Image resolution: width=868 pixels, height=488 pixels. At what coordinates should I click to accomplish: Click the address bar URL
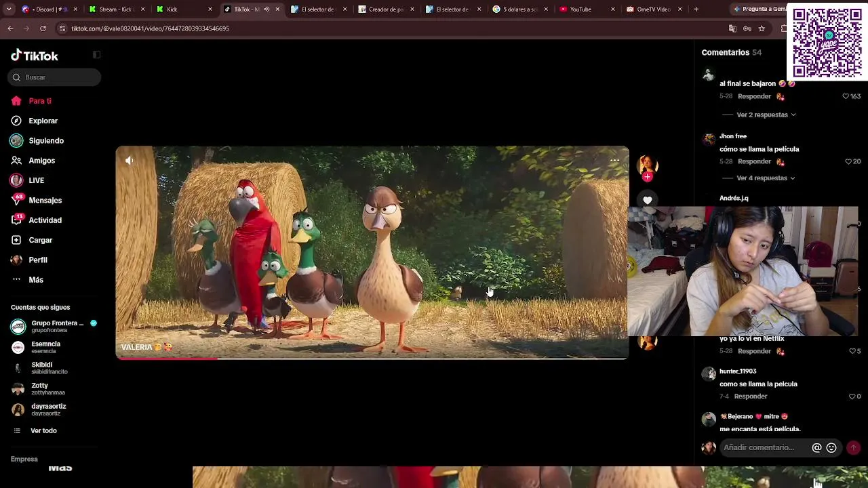[151, 28]
